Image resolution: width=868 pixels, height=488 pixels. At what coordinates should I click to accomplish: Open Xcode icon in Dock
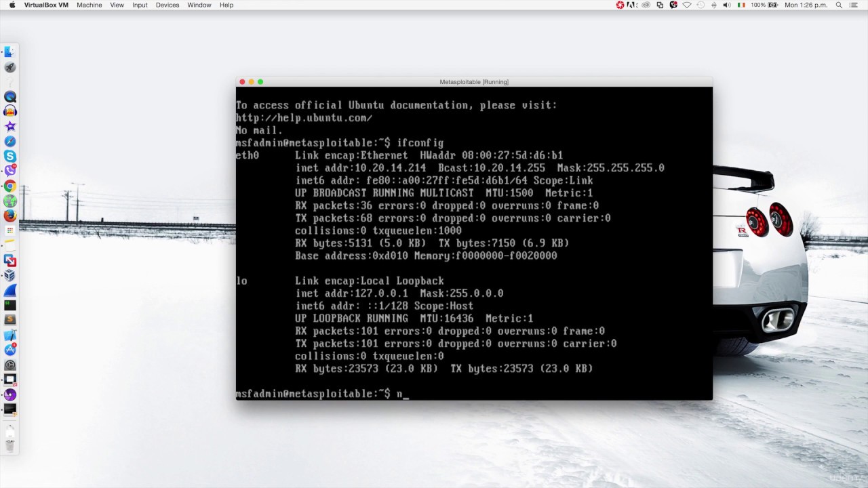(x=9, y=335)
